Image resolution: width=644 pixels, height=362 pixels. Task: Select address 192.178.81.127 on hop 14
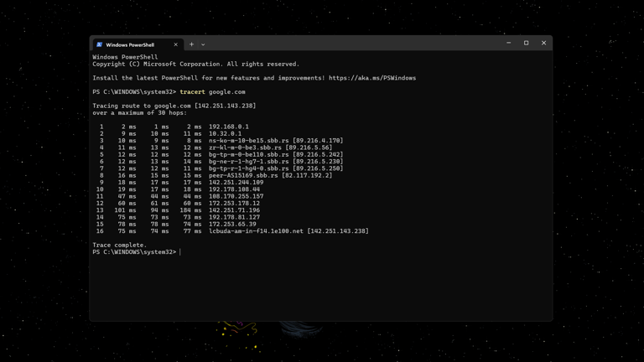pyautogui.click(x=234, y=218)
